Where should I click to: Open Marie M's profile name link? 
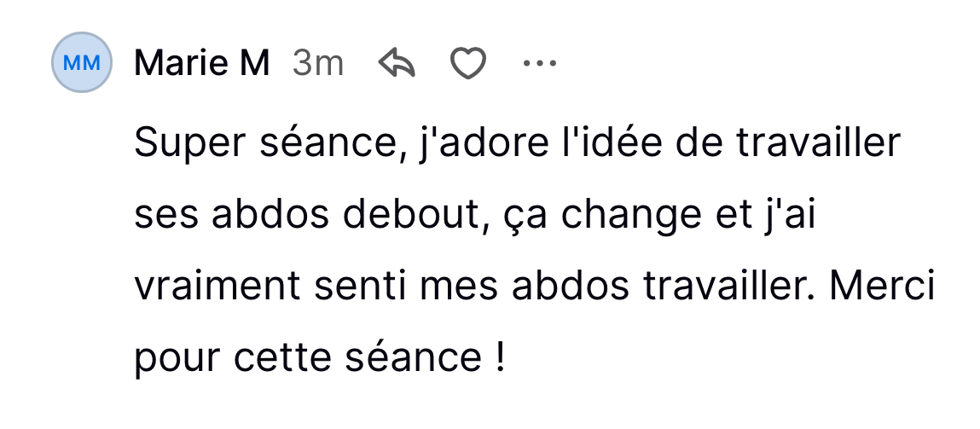coord(202,63)
